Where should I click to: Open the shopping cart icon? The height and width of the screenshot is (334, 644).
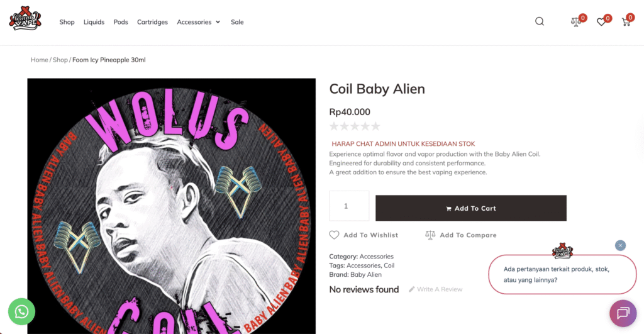coord(626,22)
